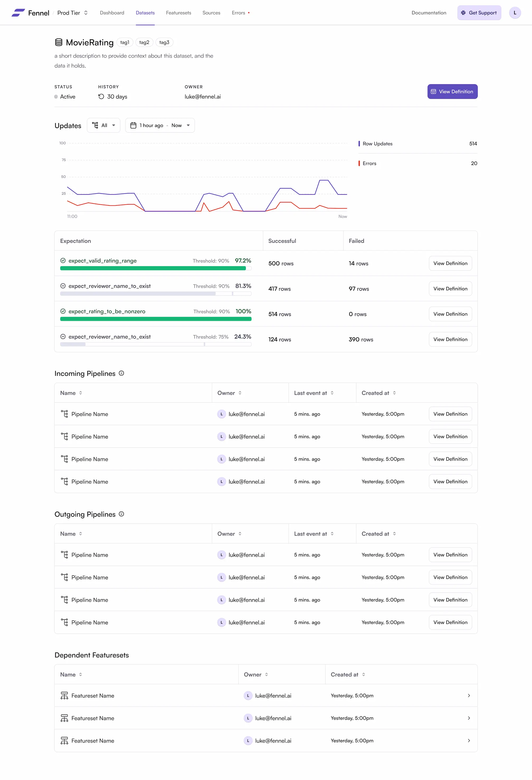
Task: Open the All pipelines filter dropdown
Action: pyautogui.click(x=104, y=125)
